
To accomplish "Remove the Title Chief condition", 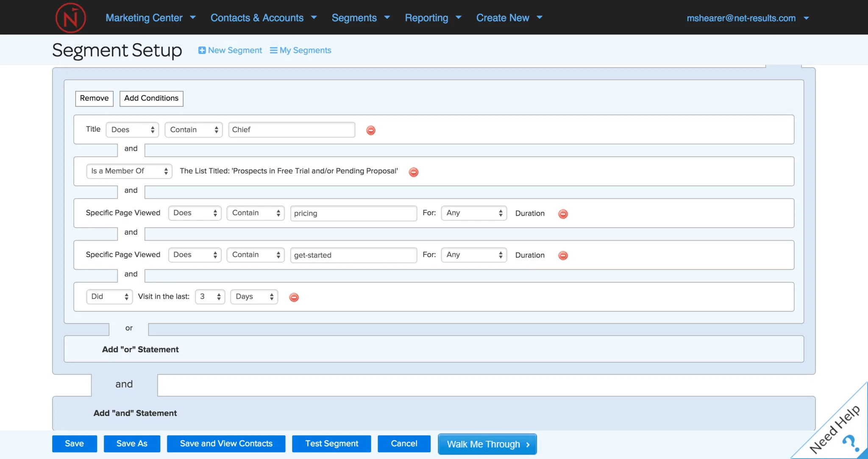I will 371,130.
